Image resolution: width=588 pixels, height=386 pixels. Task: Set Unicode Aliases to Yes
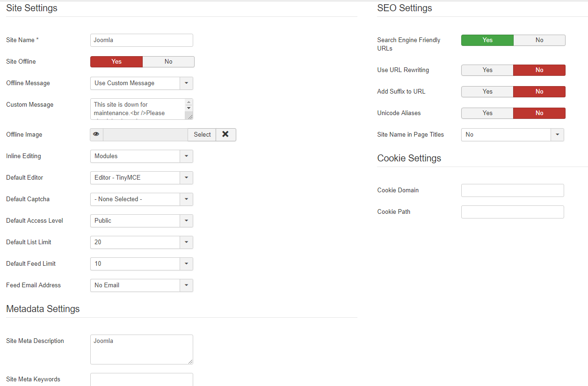[487, 113]
